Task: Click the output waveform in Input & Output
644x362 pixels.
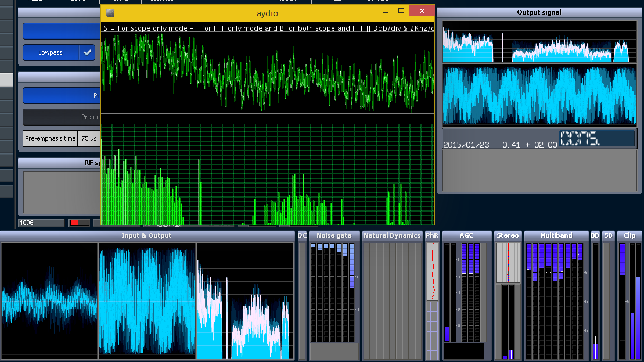Action: [x=147, y=301]
